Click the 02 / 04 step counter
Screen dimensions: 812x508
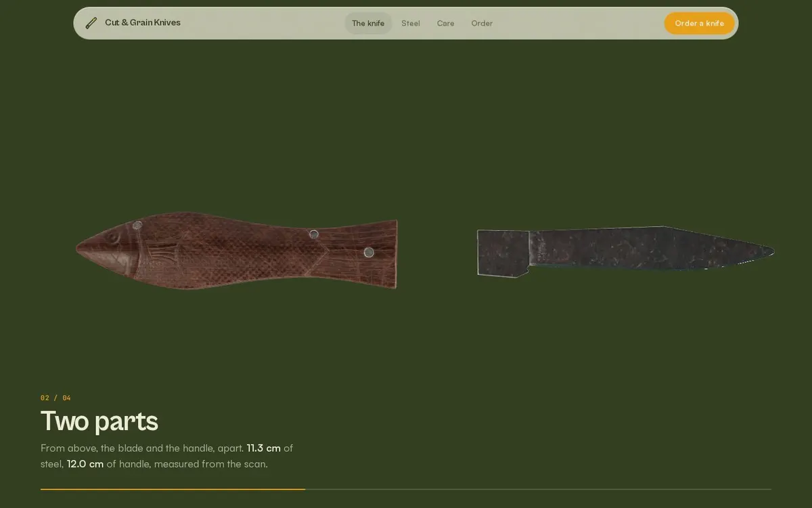pyautogui.click(x=55, y=398)
